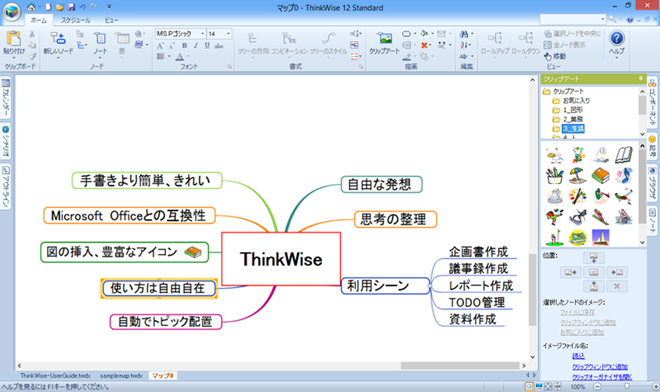The height and width of the screenshot is (392, 660).
Task: Click the ヘルプ question mark icon
Action: click(617, 38)
